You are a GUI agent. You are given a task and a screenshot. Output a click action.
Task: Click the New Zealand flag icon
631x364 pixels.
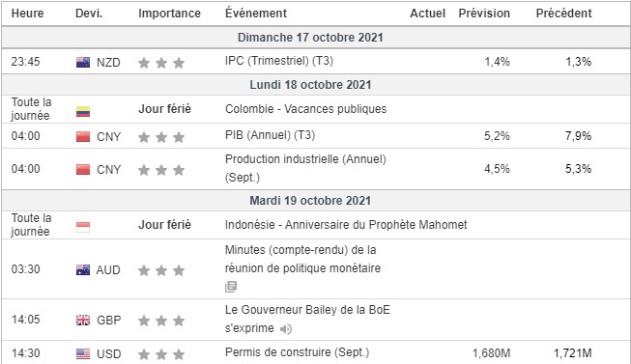(83, 63)
